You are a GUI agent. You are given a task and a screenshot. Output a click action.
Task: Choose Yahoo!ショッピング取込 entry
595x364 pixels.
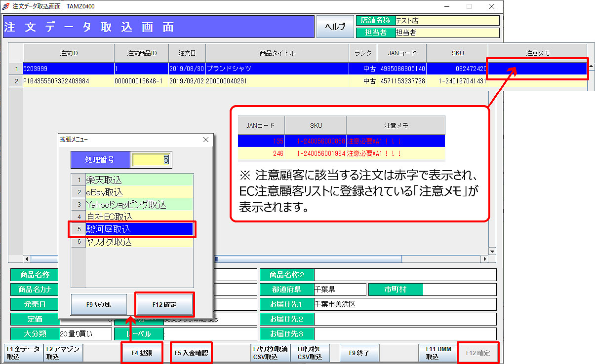point(139,204)
